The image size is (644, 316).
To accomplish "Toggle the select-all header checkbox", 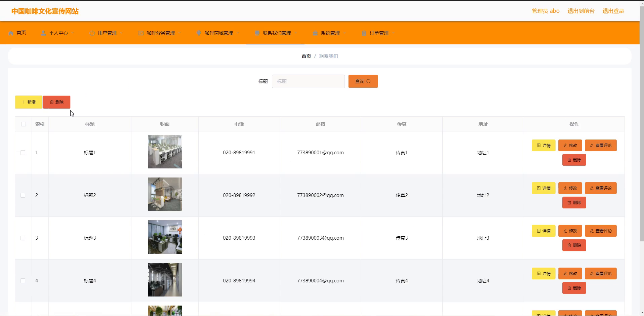I will pos(24,124).
